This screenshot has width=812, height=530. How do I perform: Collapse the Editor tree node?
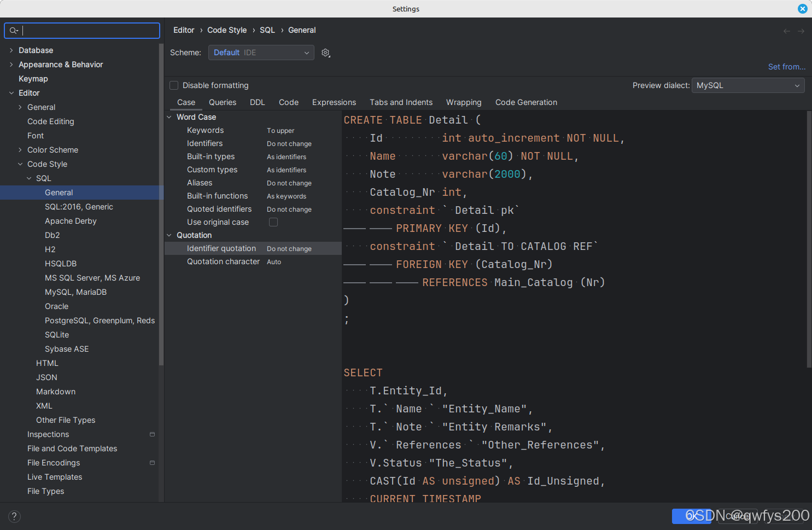tap(11, 93)
